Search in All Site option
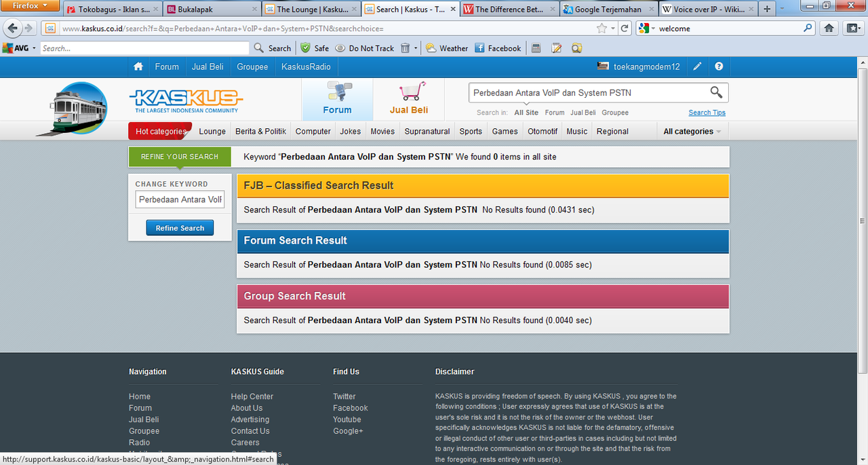868x465 pixels. tap(526, 113)
